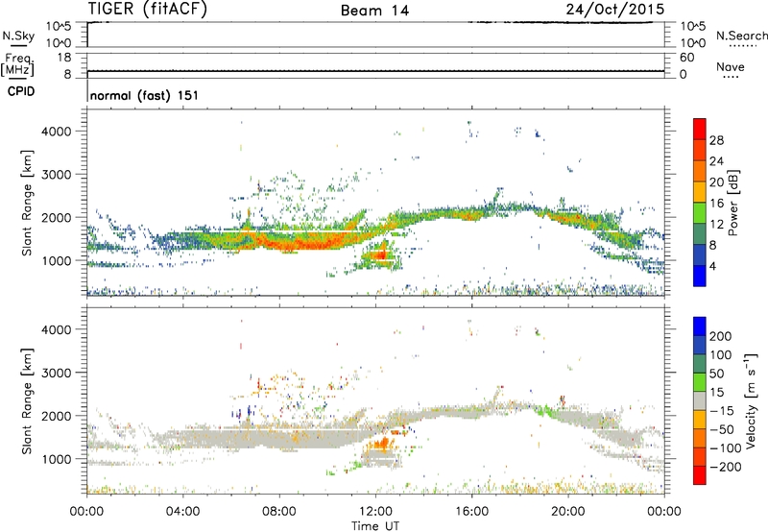Click the "CPID" label
The width and height of the screenshot is (768, 532).
pyautogui.click(x=21, y=91)
